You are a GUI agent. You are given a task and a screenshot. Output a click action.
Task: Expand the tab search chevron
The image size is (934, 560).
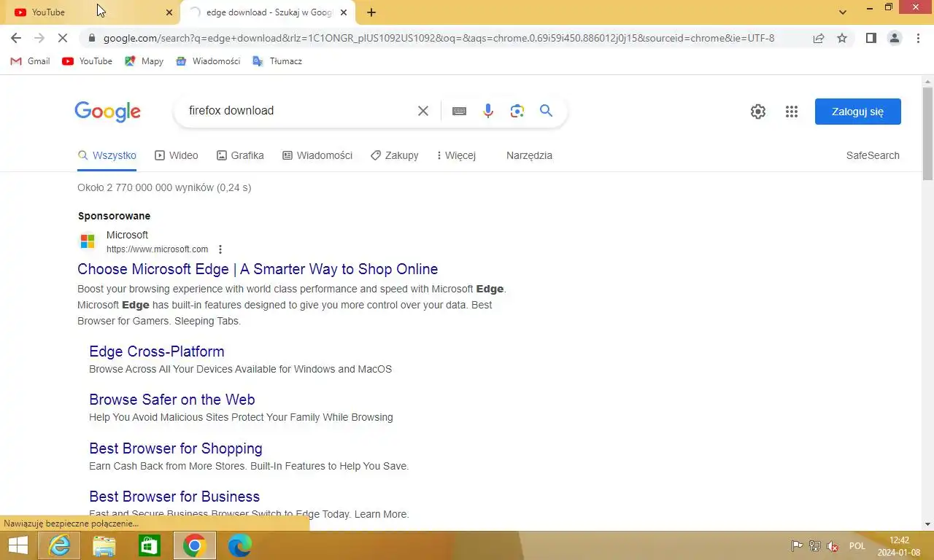pyautogui.click(x=843, y=12)
